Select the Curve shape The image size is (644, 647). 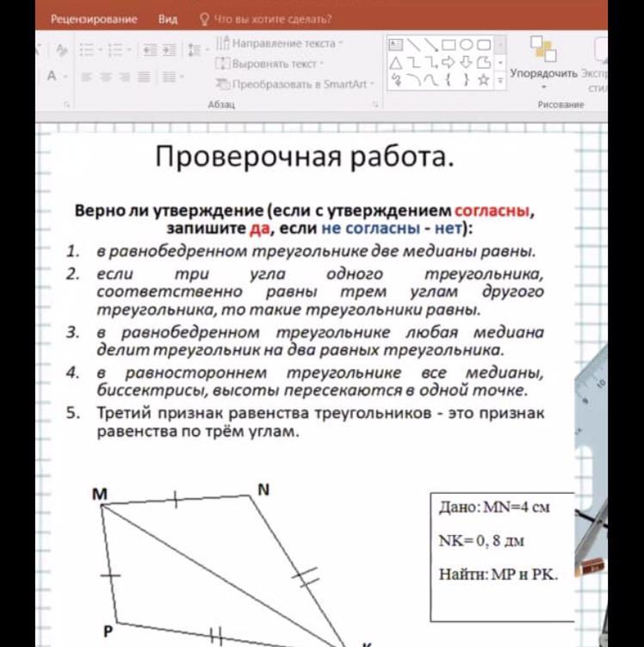(x=431, y=80)
